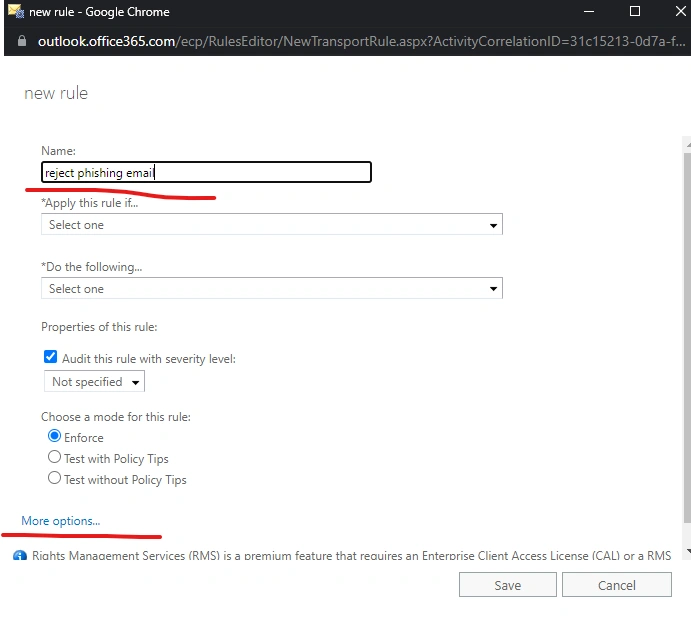Image resolution: width=691 pixels, height=624 pixels.
Task: Select Test without Policy Tips mode
Action: pyautogui.click(x=54, y=478)
